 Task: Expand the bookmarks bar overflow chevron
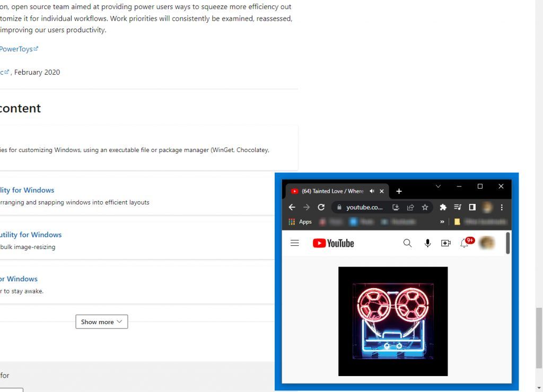click(442, 222)
